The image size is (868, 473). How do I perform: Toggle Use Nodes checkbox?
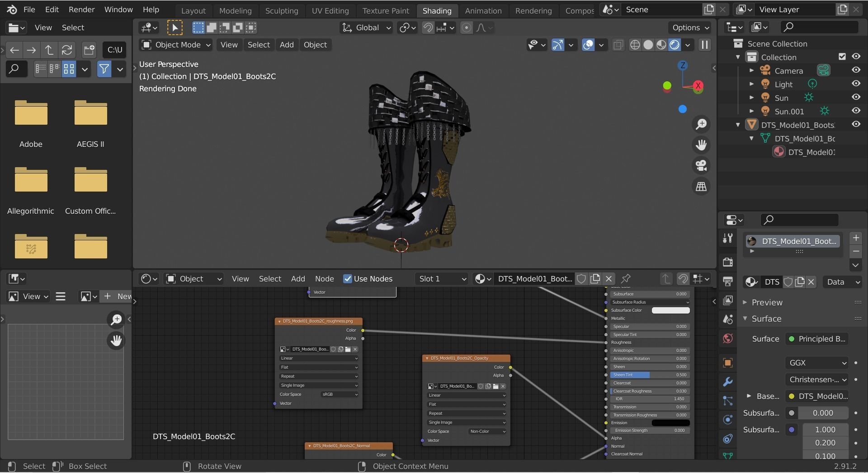click(x=347, y=279)
